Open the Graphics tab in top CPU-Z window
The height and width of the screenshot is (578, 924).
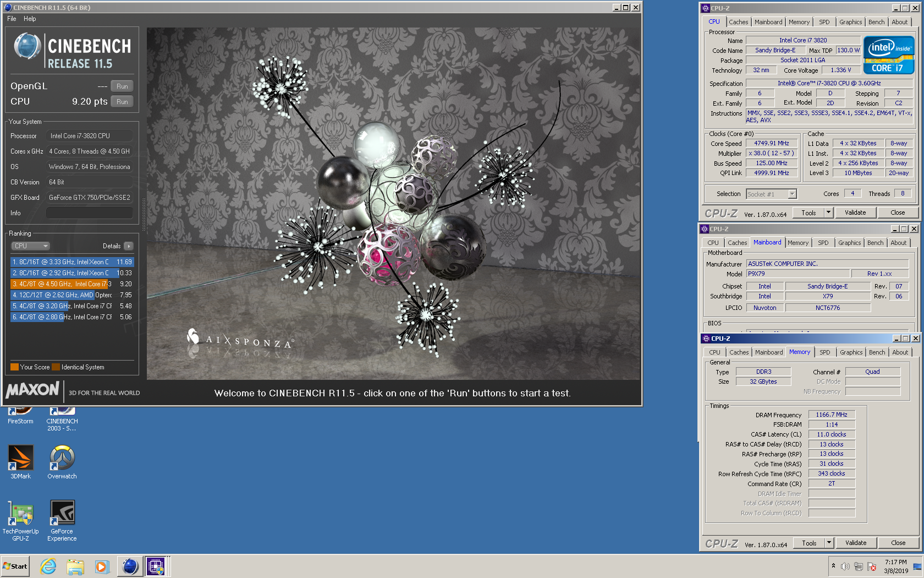pos(850,22)
